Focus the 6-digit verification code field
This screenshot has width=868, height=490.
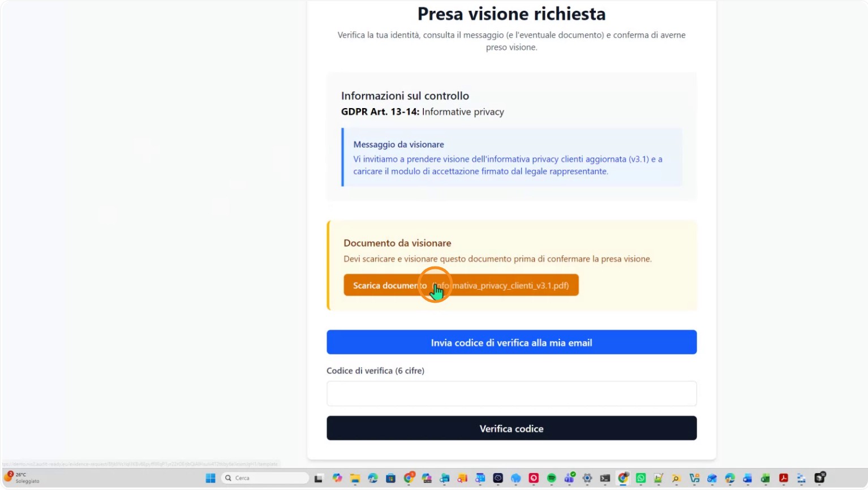(512, 393)
